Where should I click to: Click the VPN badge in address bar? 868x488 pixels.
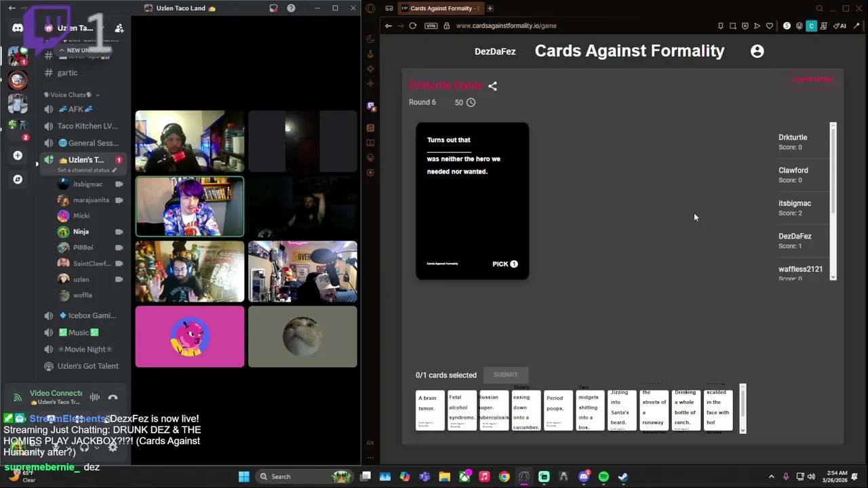pos(431,26)
